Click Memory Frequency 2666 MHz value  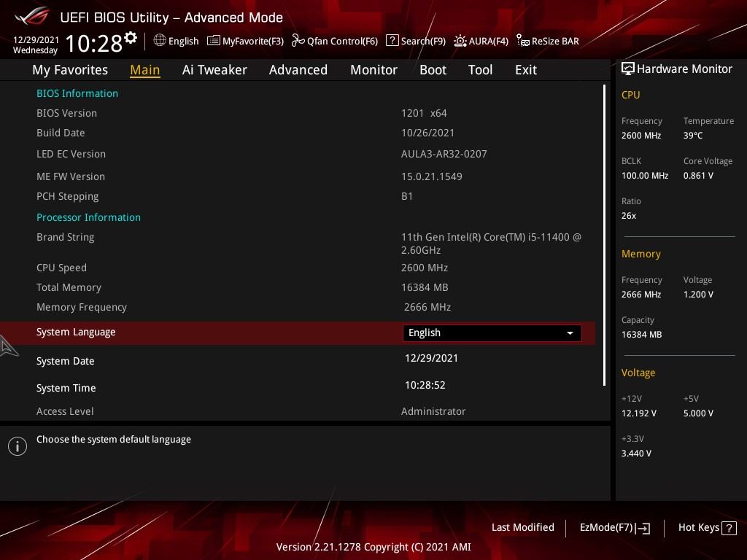(427, 307)
